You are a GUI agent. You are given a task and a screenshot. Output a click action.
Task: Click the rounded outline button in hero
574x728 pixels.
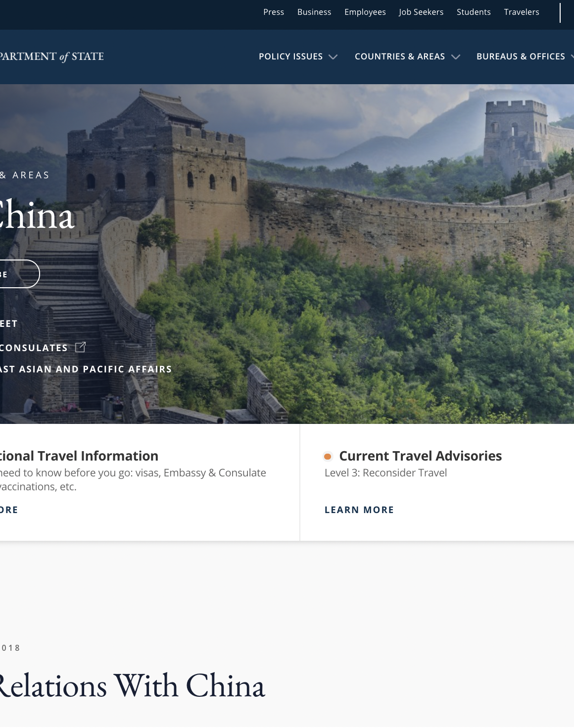pos(19,274)
